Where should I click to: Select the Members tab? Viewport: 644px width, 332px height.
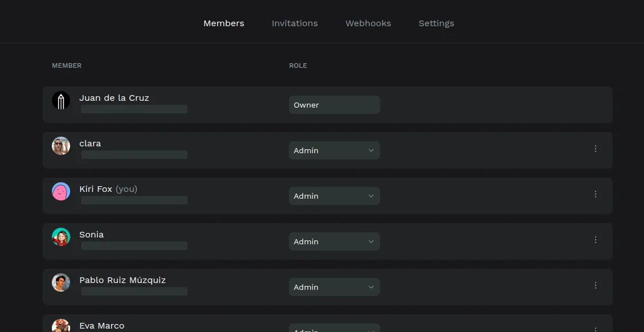(x=223, y=23)
